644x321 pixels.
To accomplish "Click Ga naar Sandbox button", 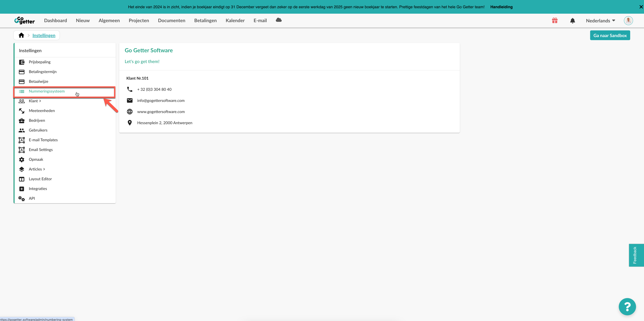I will [x=610, y=35].
